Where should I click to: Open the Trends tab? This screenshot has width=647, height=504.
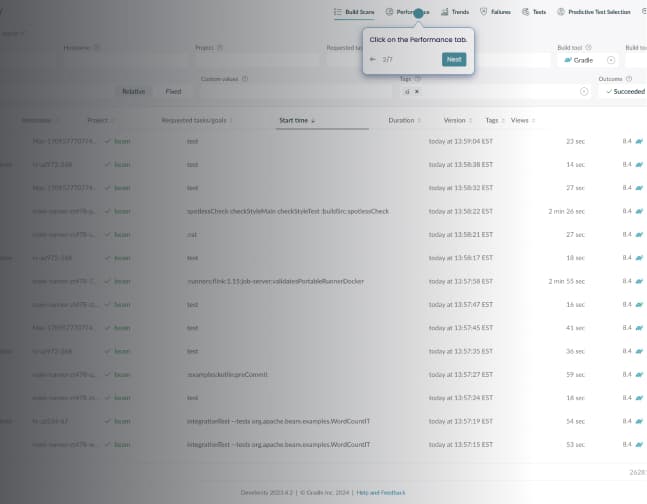455,12
